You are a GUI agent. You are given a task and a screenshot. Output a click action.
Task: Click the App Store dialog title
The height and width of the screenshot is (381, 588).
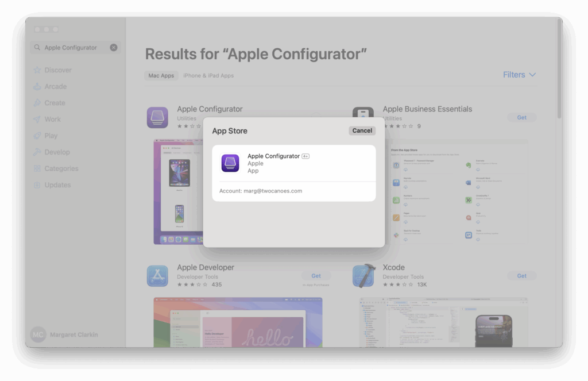tap(230, 130)
